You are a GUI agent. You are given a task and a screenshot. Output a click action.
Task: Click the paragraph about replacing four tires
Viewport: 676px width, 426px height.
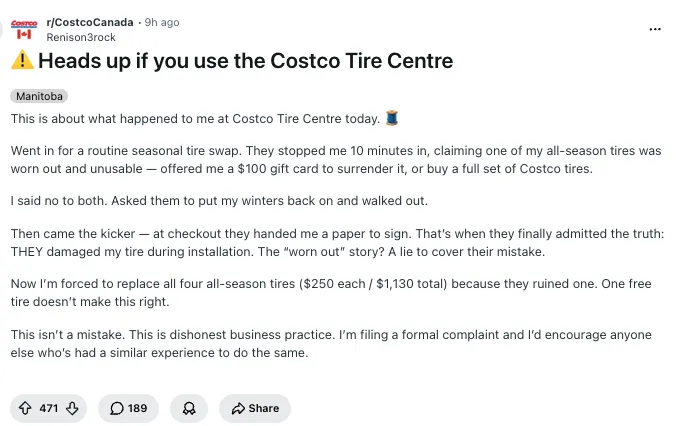coord(336,293)
